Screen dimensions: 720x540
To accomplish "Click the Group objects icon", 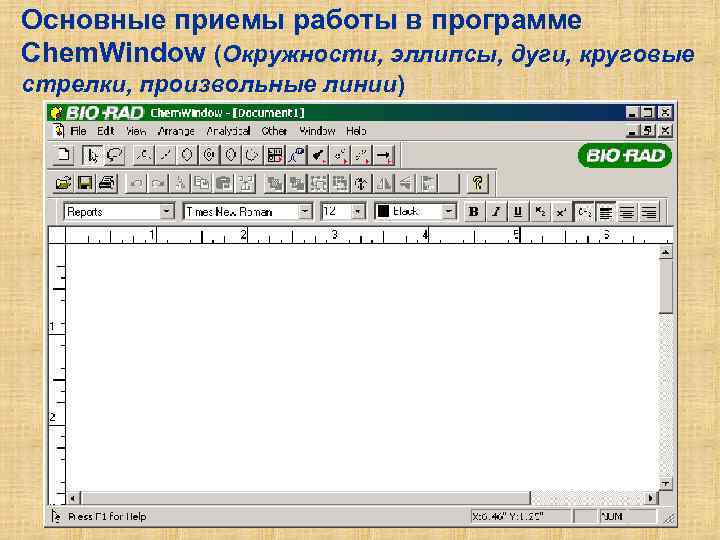I will 318,184.
